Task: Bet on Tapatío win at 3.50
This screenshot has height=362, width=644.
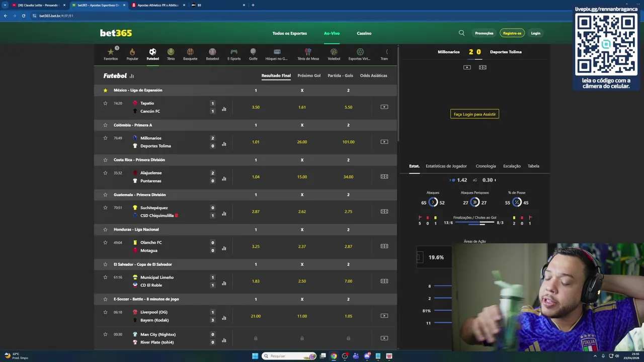Action: point(256,107)
